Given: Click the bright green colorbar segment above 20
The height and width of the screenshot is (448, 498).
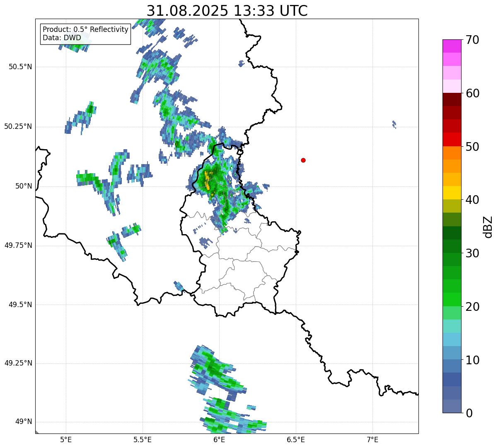Looking at the screenshot, I should point(452,299).
